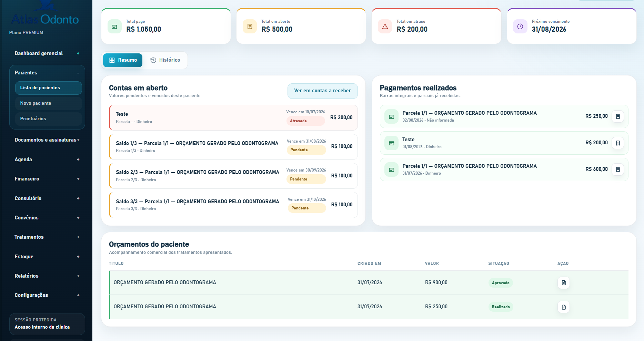Click the 31/08/2026 próximo vencimento value
Viewport: 644px width, 341px height.
tap(549, 29)
